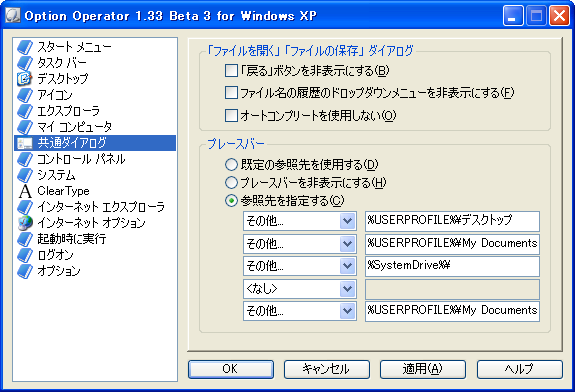The width and height of the screenshot is (575, 392).
Task: Switch to エクスプローラ category
Action: point(69,111)
